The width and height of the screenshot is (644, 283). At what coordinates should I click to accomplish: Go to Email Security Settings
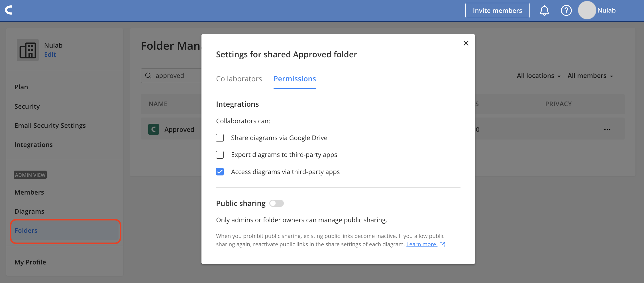click(x=50, y=126)
